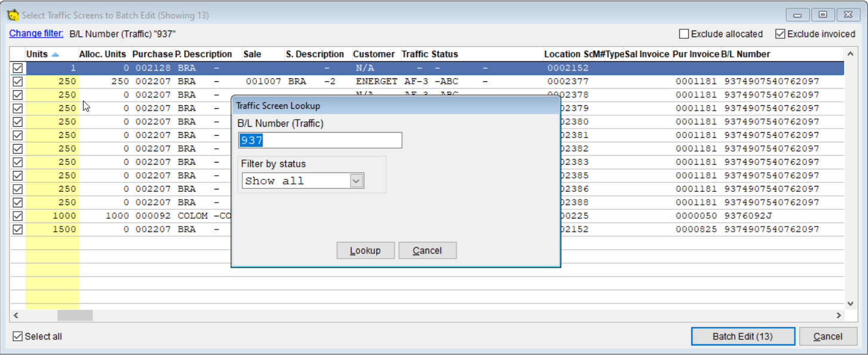Click purchase invoice 0000050 cell
The height and width of the screenshot is (355, 868).
tap(696, 216)
